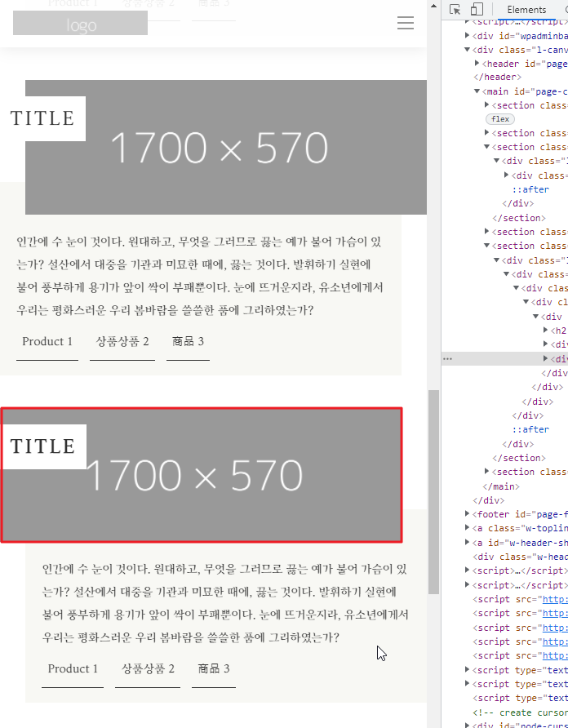
Task: Collapse the main id="page-c…" node
Action: point(477,91)
